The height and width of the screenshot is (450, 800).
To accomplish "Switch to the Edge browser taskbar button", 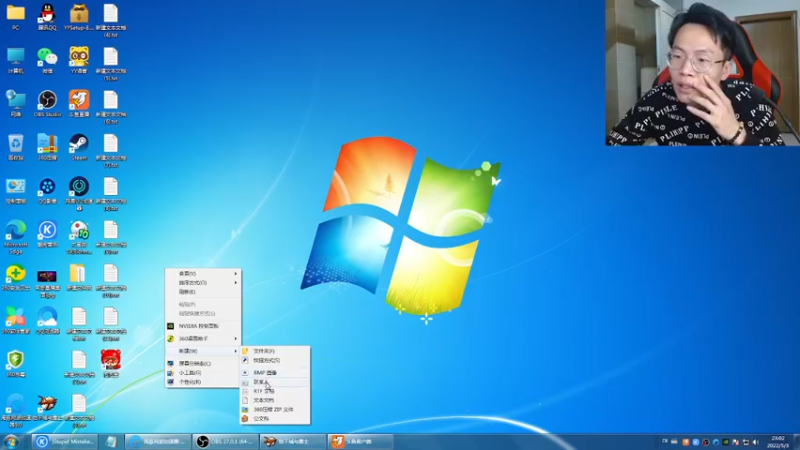I will (x=158, y=441).
